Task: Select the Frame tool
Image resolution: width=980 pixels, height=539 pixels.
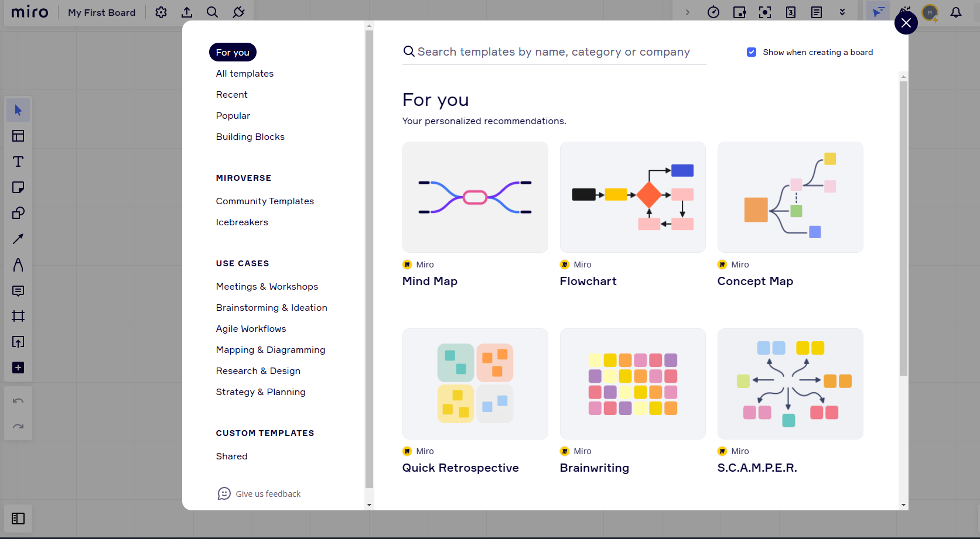Action: pyautogui.click(x=18, y=316)
